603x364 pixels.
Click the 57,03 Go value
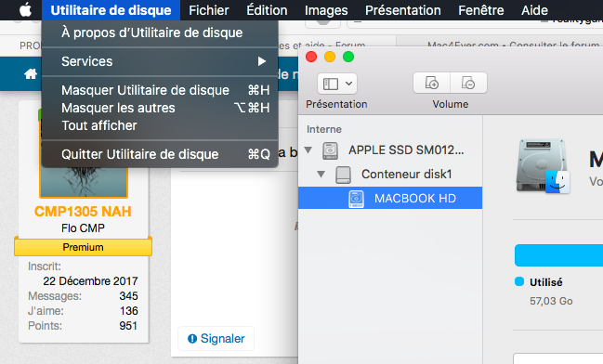tap(551, 301)
